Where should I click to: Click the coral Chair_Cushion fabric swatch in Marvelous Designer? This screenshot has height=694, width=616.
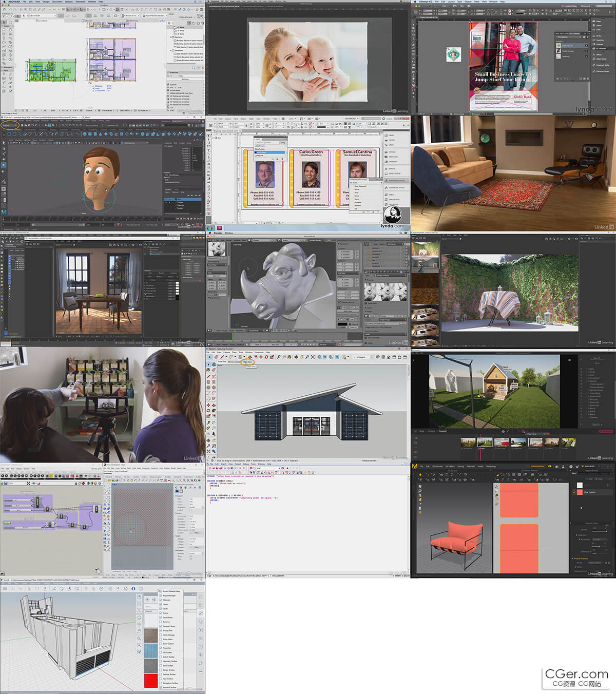coord(580,492)
